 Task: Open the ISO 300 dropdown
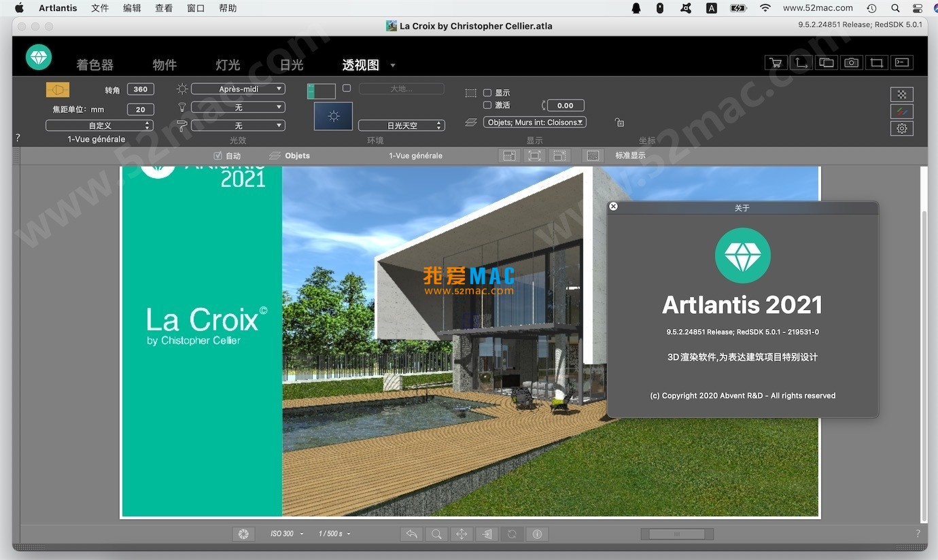pyautogui.click(x=287, y=533)
